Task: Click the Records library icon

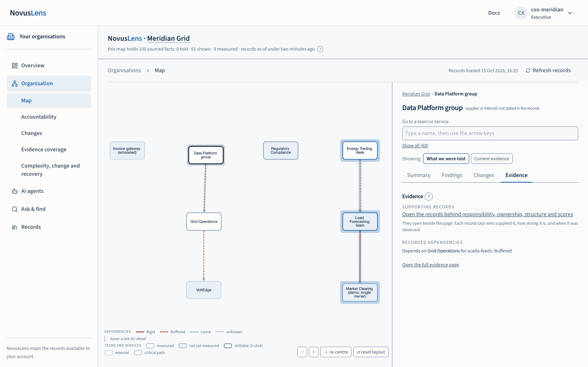Action: coord(14,227)
